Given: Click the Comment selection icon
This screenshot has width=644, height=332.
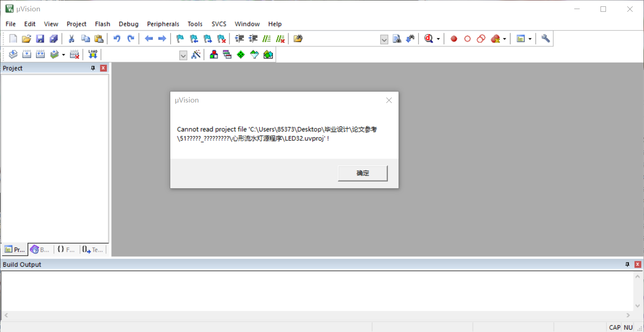Looking at the screenshot, I should tap(267, 39).
